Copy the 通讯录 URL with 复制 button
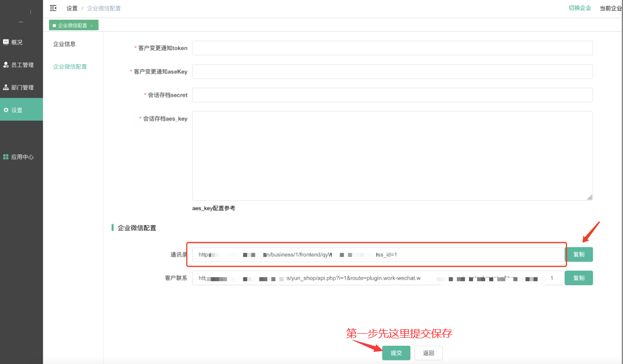The width and height of the screenshot is (623, 364). (579, 254)
